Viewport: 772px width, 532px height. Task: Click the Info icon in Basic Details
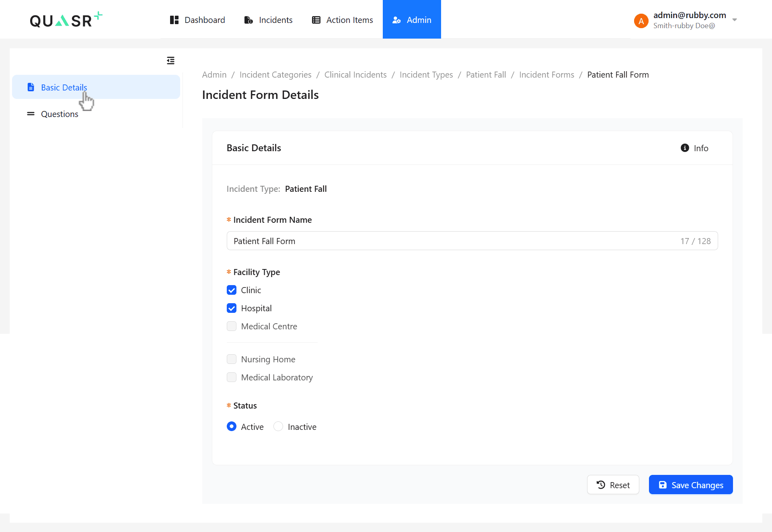click(685, 148)
